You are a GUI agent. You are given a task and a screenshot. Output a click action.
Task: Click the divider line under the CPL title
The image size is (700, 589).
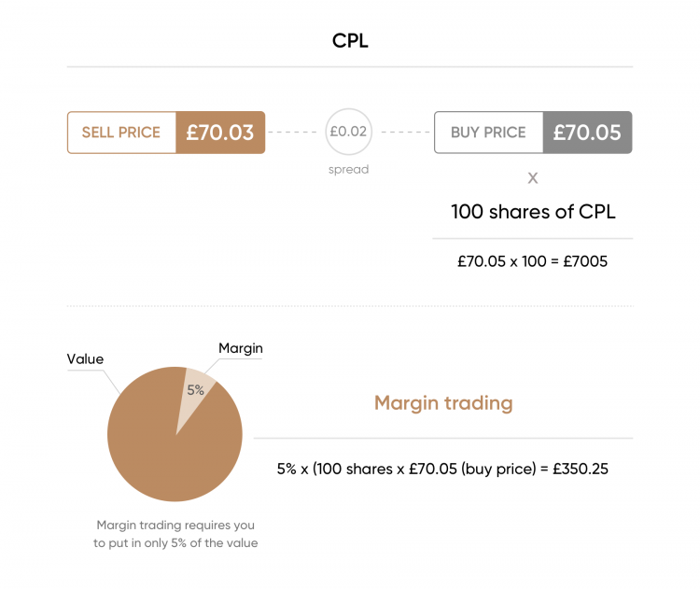pos(349,67)
